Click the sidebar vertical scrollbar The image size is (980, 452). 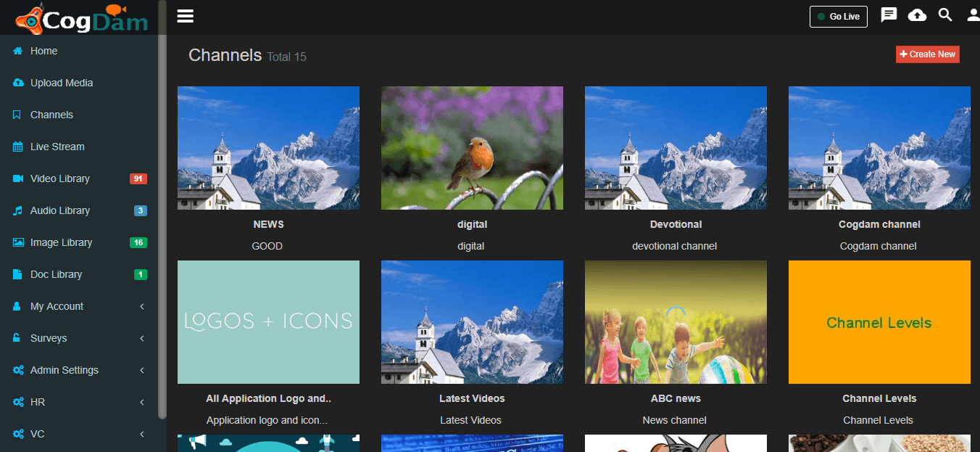pos(162,218)
